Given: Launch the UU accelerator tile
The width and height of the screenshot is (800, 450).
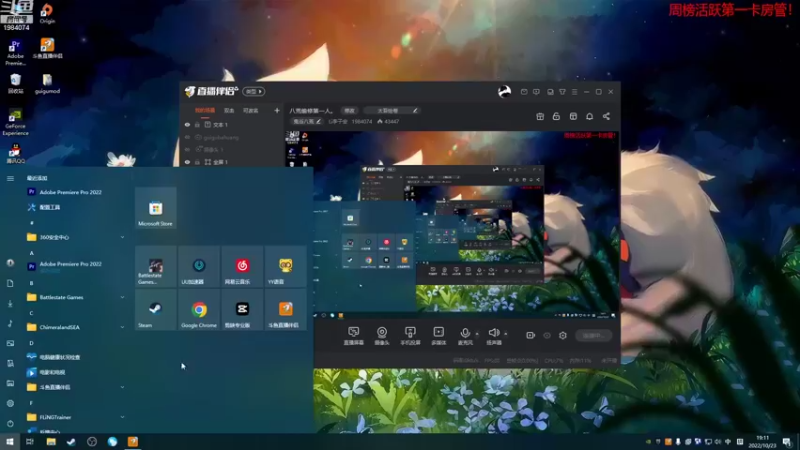Looking at the screenshot, I should click(x=199, y=266).
